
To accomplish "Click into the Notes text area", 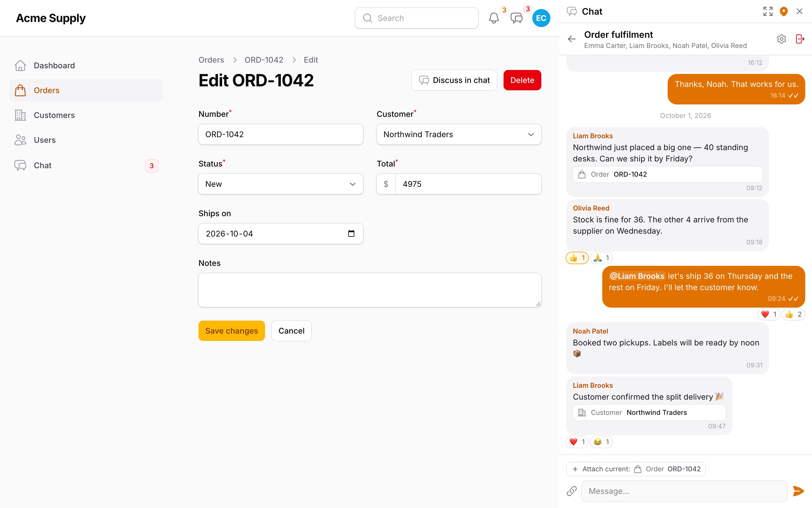I will coord(370,290).
